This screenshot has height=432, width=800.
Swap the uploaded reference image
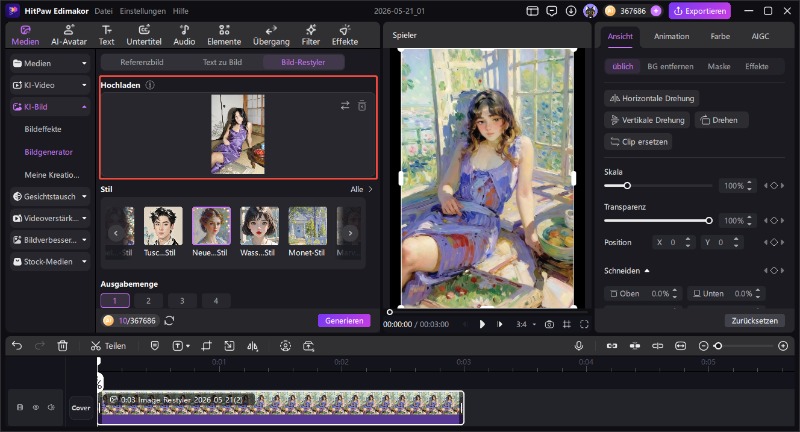click(345, 106)
